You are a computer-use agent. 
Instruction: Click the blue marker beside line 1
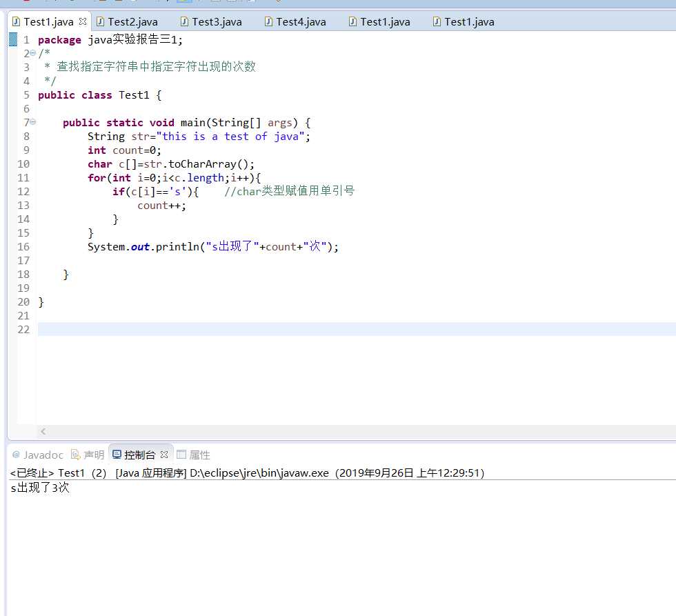13,39
